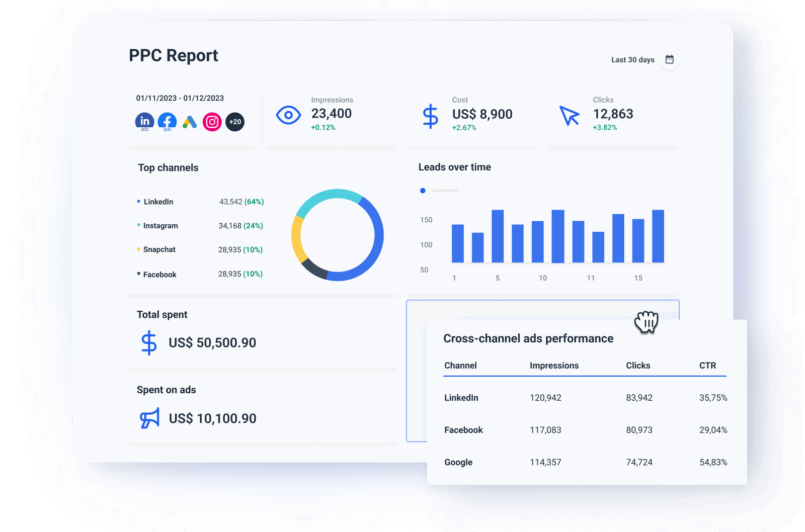Sort the table by the CTR column header
Viewport: 805px width, 532px height.
coord(708,366)
